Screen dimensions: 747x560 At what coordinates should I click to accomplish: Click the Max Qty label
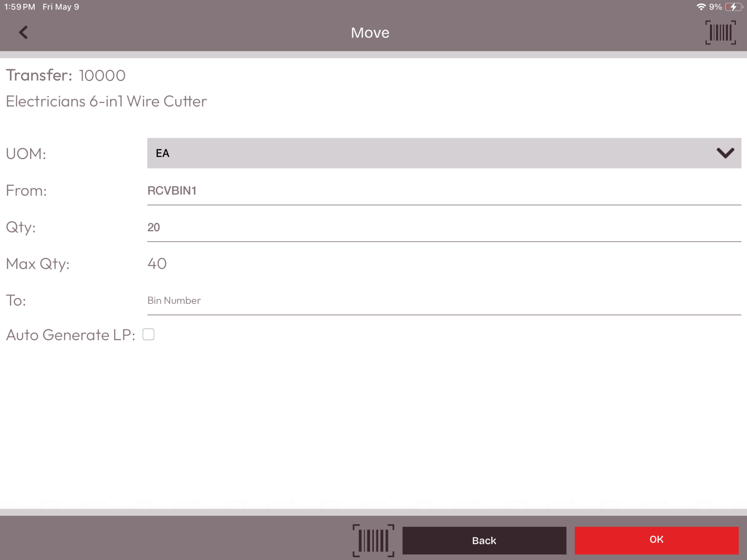click(x=38, y=264)
